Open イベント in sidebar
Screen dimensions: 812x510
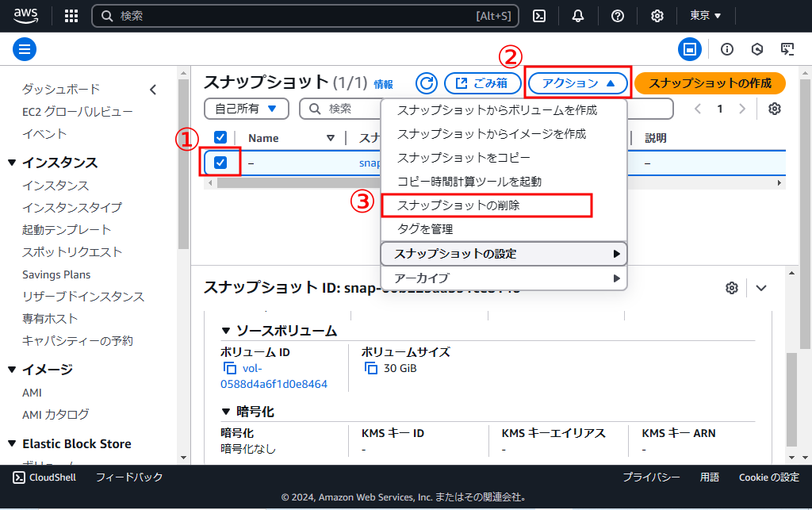point(44,133)
